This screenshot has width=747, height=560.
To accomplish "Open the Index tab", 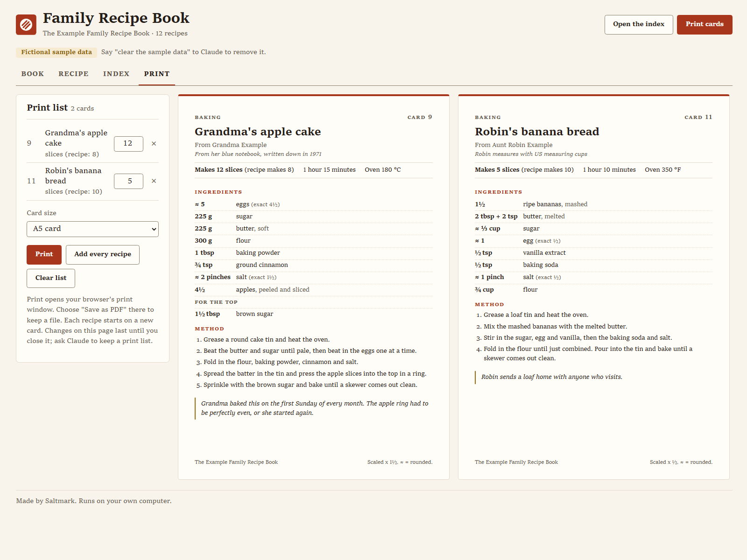I will (x=116, y=74).
